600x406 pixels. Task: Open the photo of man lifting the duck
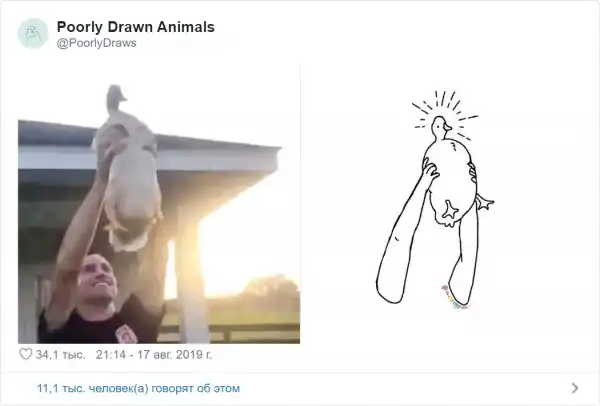tap(159, 214)
